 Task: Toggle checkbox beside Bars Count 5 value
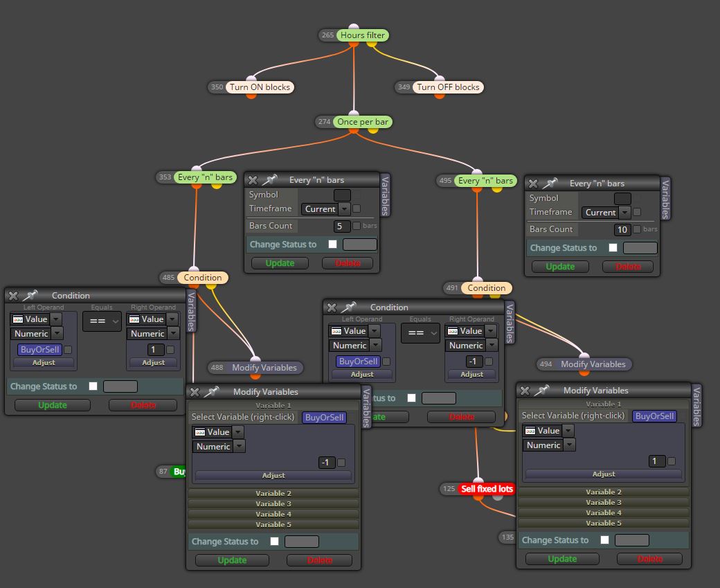coord(357,226)
